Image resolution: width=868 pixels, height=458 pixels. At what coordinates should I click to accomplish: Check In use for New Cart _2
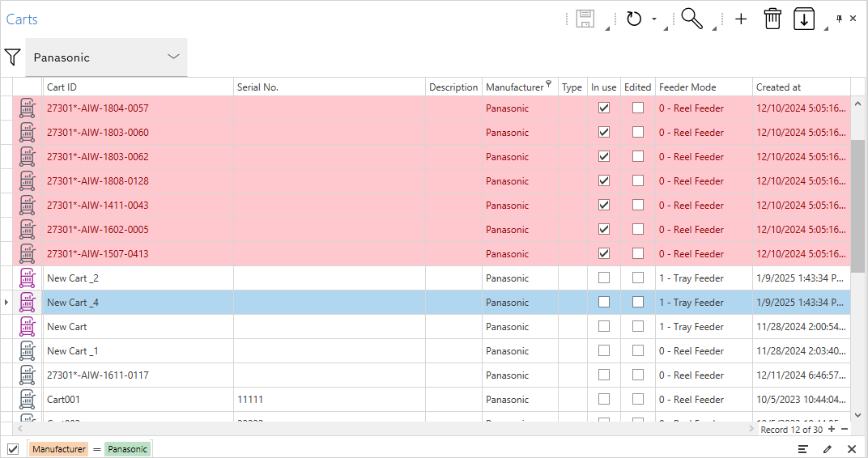tap(604, 278)
